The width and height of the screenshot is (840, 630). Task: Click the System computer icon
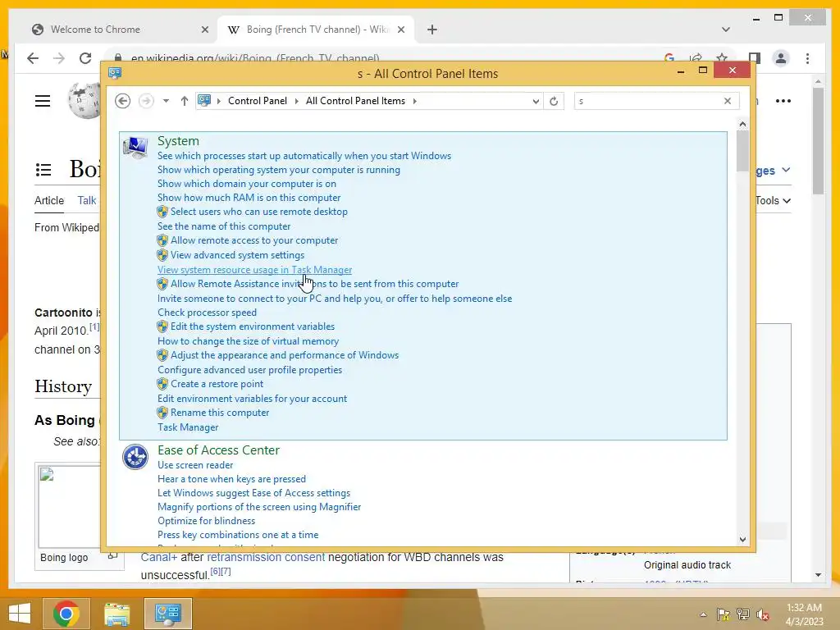(135, 147)
